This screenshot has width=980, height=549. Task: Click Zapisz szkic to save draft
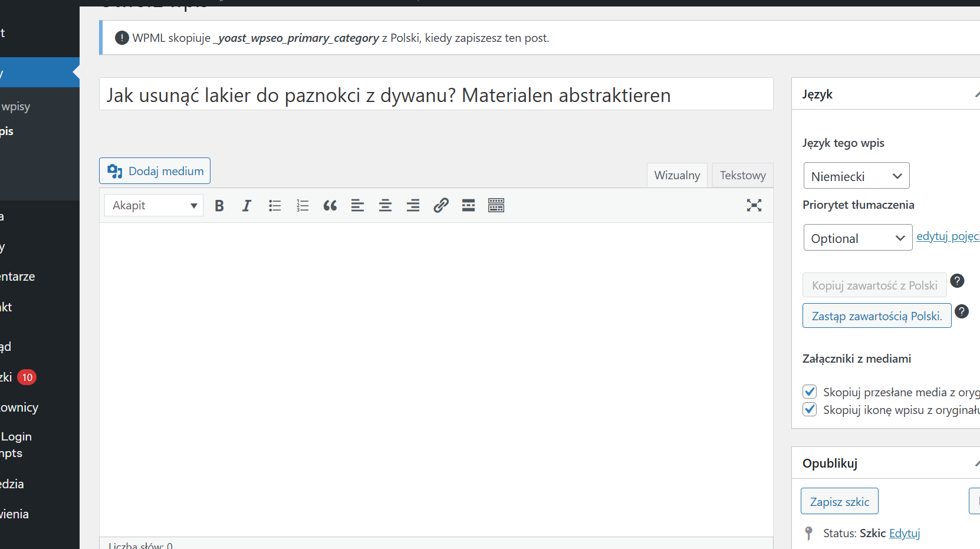pyautogui.click(x=839, y=502)
